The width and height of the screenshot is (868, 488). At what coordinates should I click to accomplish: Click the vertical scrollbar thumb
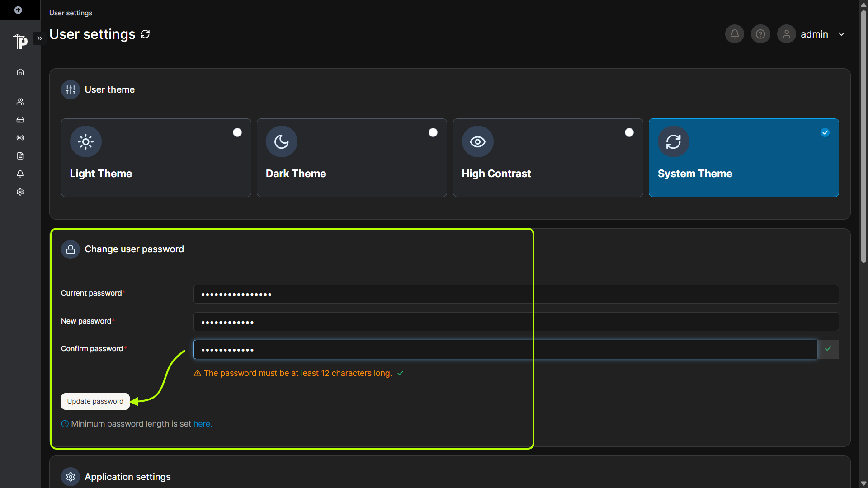point(863,136)
